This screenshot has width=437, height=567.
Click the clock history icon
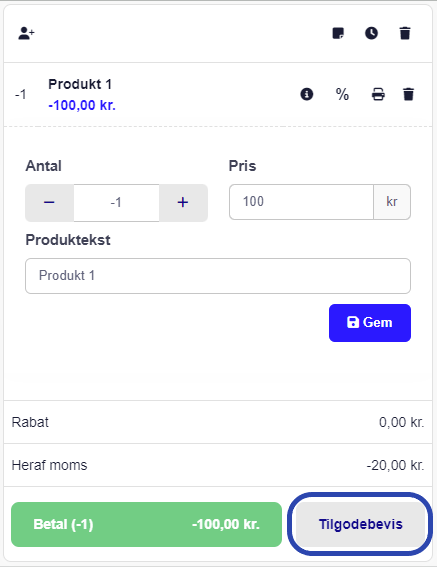point(372,33)
